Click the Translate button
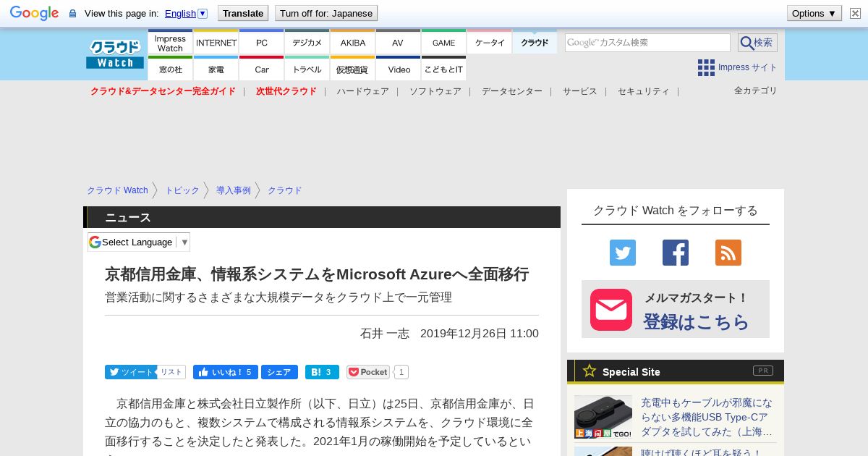Viewport: 868px width, 456px height. [243, 13]
